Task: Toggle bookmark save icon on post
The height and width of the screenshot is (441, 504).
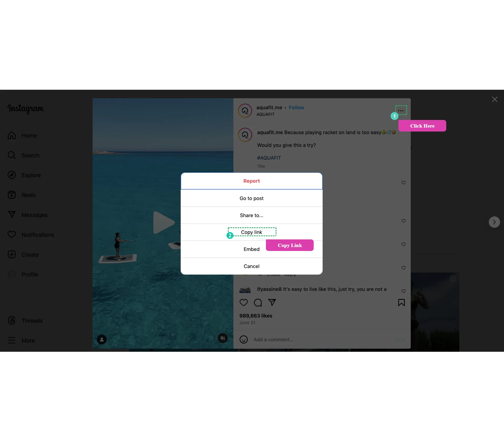Action: point(402,303)
